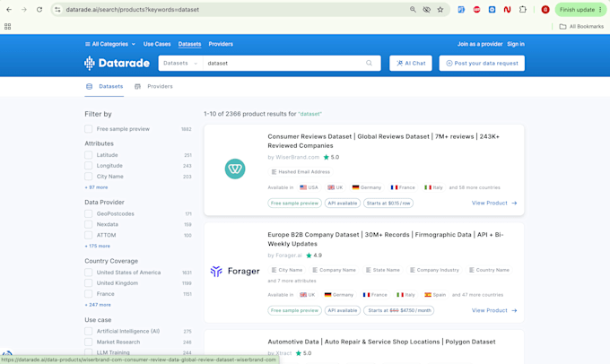This screenshot has height=364, width=610.
Task: Open site information icon in address bar
Action: coord(57,10)
